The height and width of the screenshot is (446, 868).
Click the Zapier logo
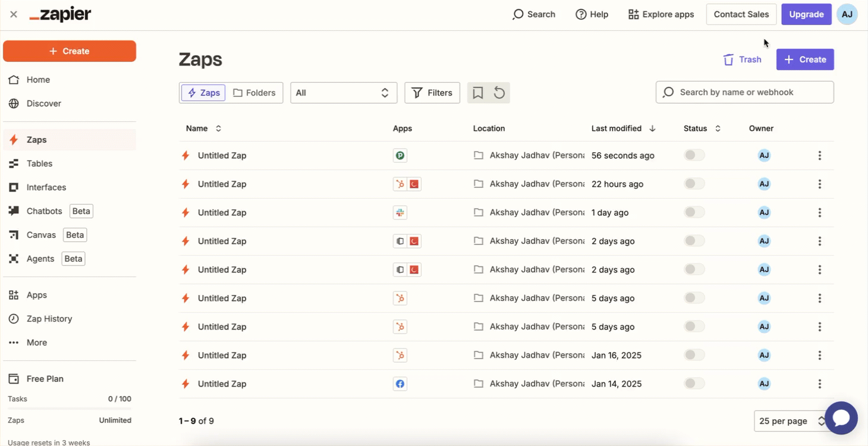click(60, 15)
